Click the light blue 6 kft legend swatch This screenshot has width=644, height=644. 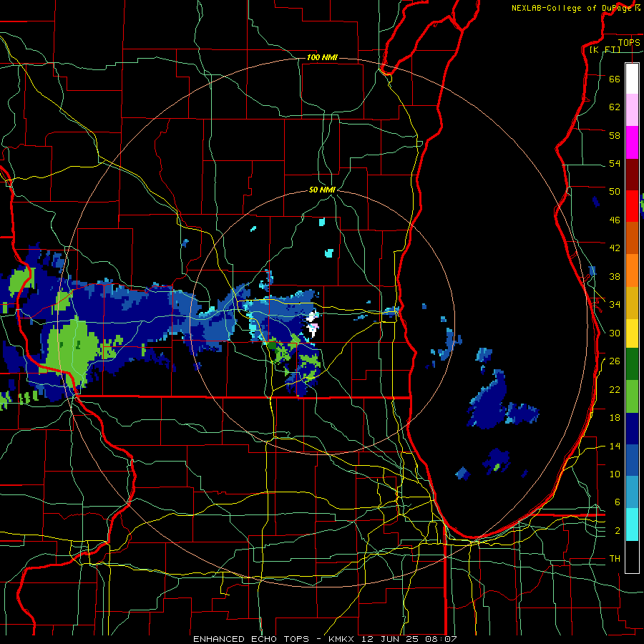pos(632,492)
